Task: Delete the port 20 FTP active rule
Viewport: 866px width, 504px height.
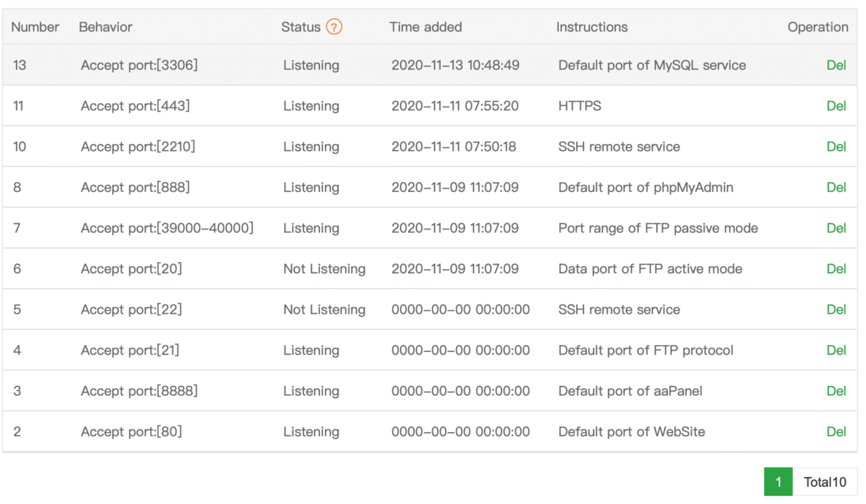Action: point(835,269)
